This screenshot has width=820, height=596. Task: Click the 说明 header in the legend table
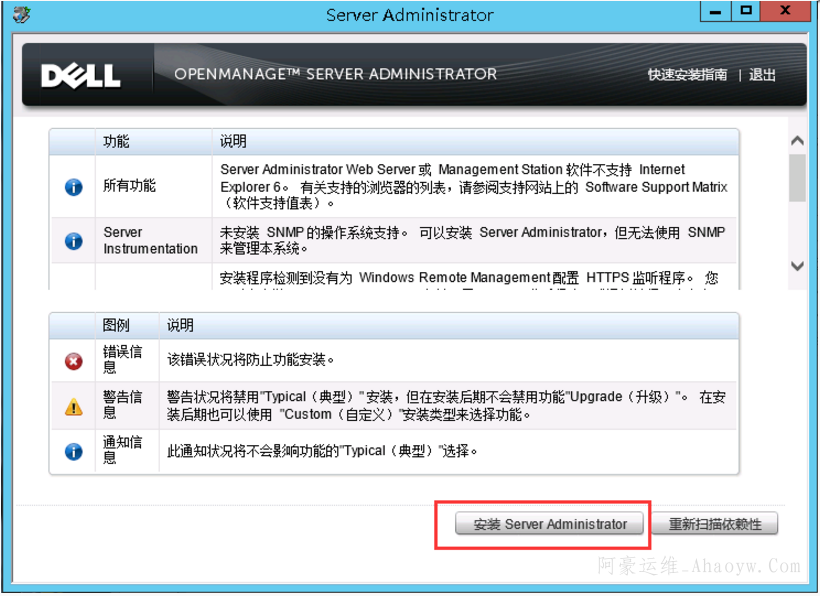180,325
